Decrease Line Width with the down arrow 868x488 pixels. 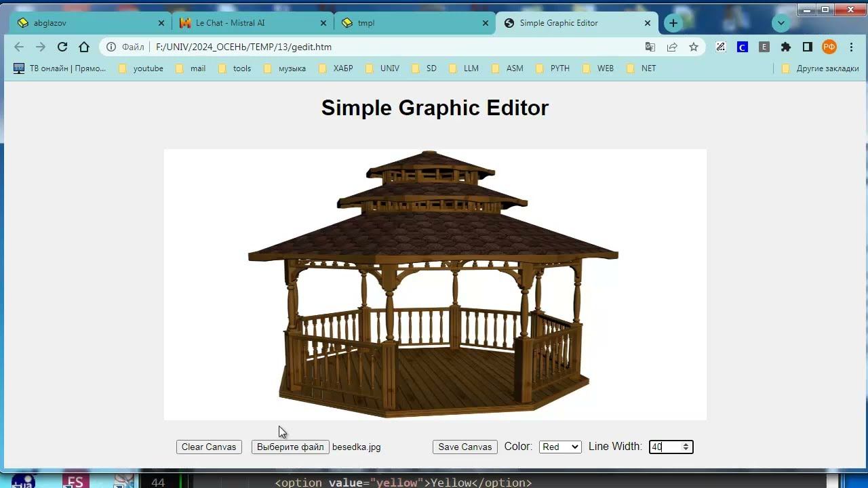686,450
